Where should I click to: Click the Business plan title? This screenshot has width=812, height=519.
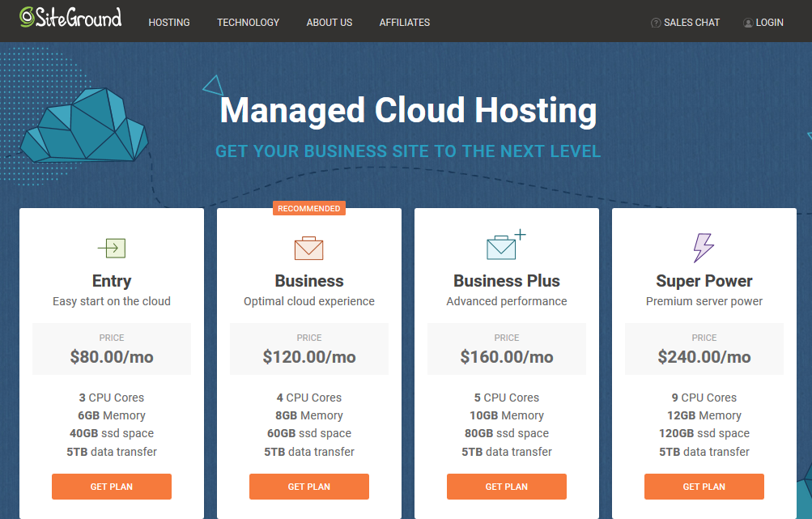pyautogui.click(x=309, y=281)
